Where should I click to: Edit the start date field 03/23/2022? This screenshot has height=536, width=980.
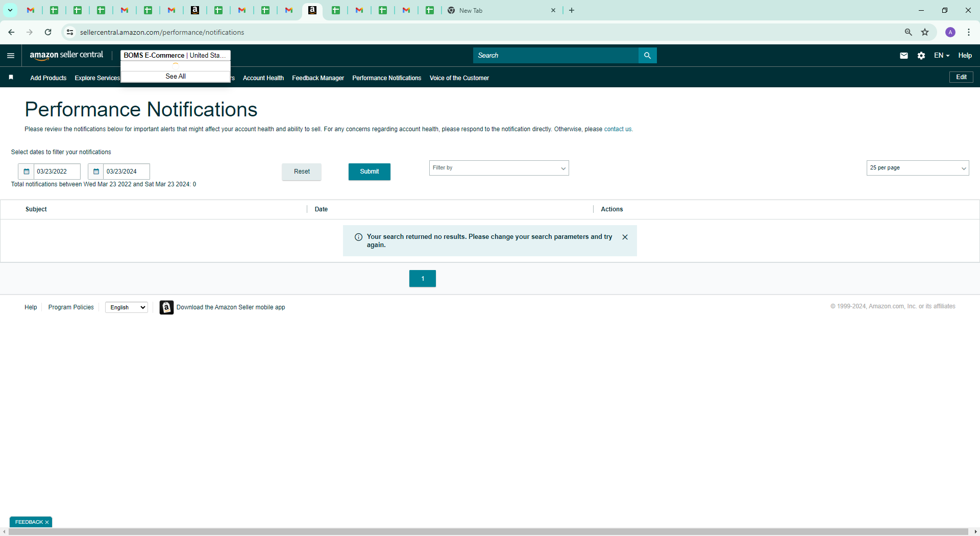coord(57,172)
